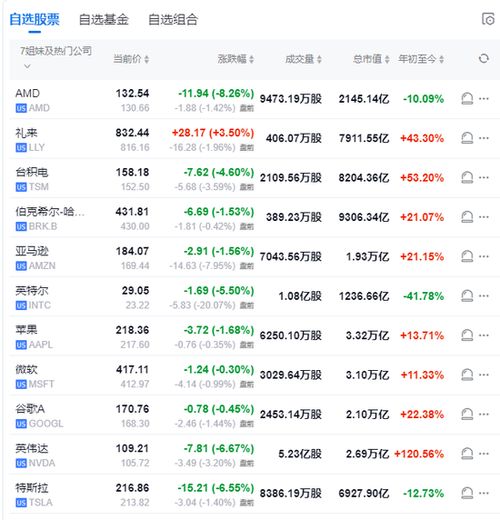Open 谷歌A stock page
Image resolution: width=500 pixels, height=520 pixels.
(x=30, y=409)
